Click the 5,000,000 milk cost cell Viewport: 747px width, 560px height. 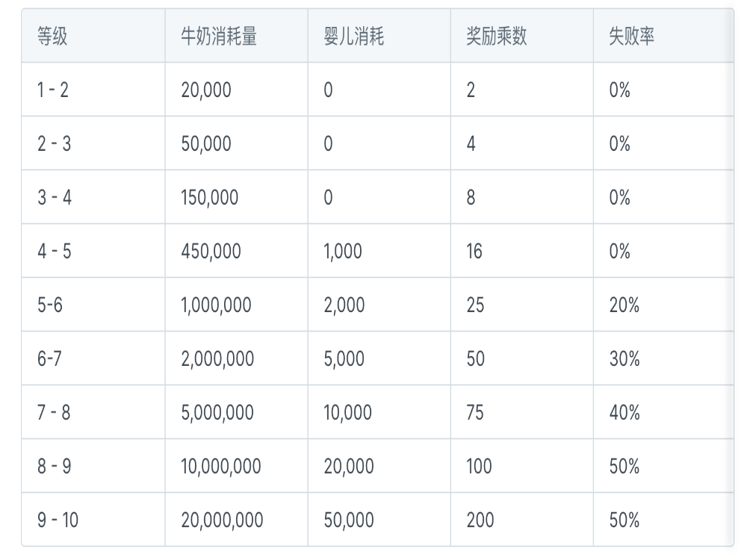[236, 412]
